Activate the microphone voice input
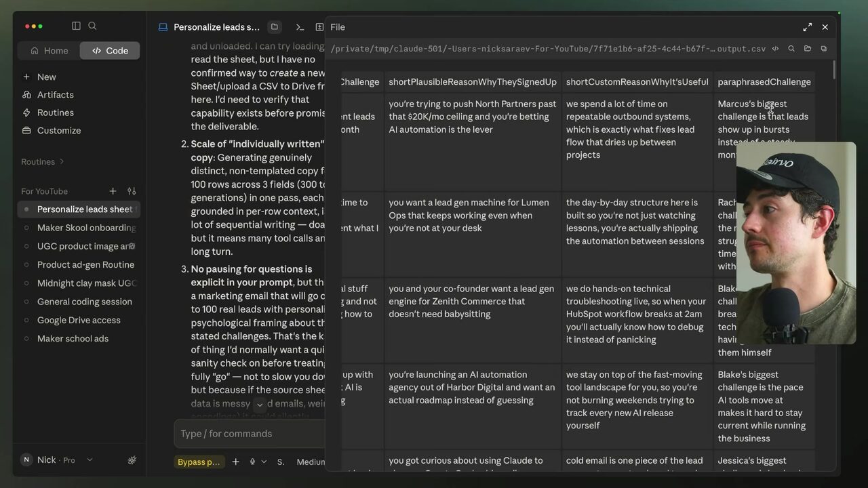This screenshot has width=868, height=488. tap(252, 462)
